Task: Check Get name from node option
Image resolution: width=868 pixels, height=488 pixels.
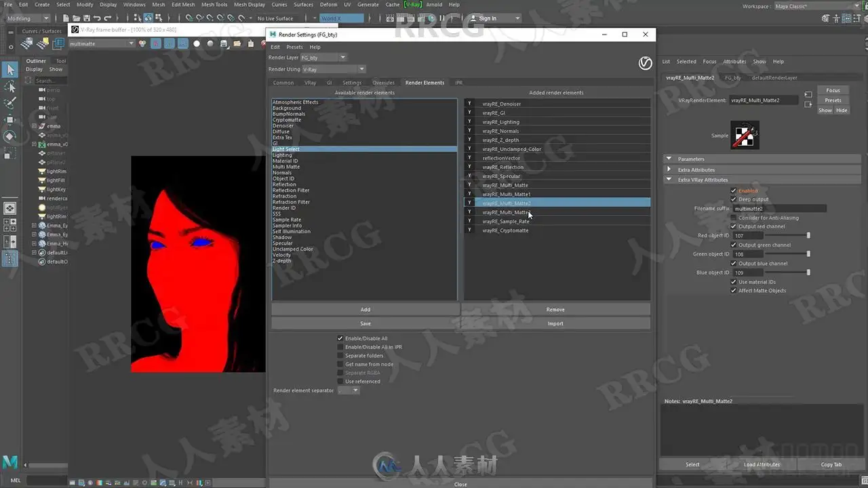Action: (x=340, y=364)
